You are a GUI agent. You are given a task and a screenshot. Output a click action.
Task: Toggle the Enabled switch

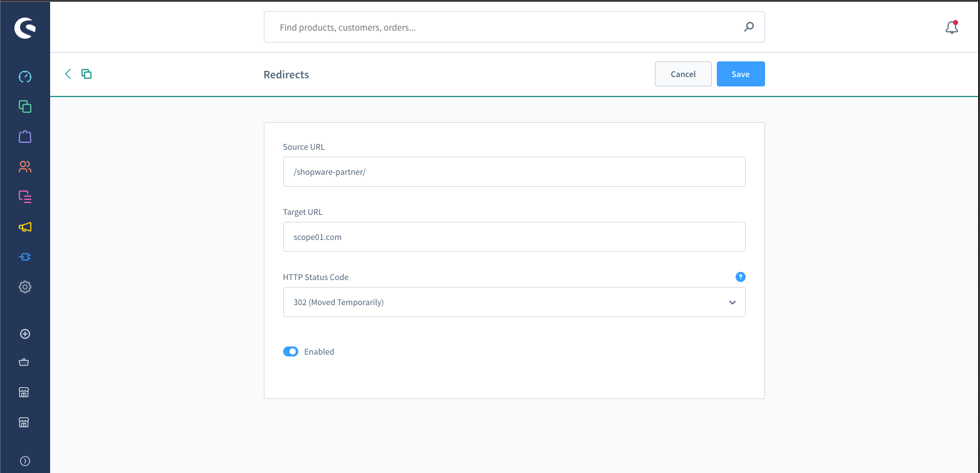(291, 351)
